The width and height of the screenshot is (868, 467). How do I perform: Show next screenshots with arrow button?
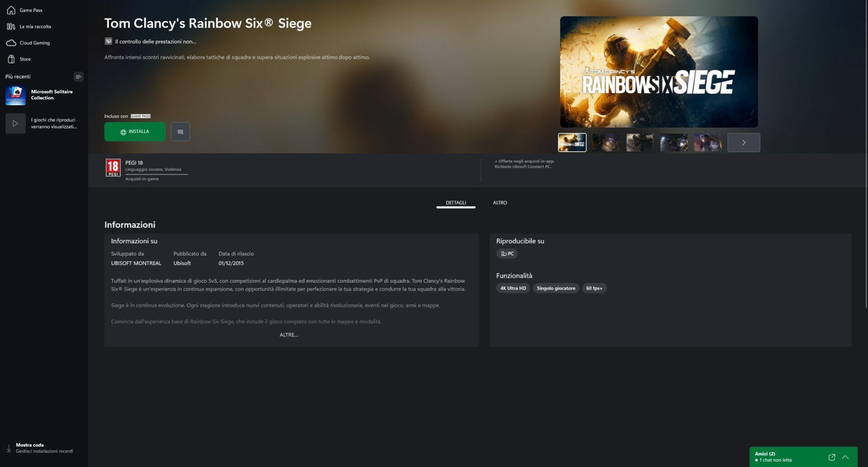pyautogui.click(x=744, y=143)
